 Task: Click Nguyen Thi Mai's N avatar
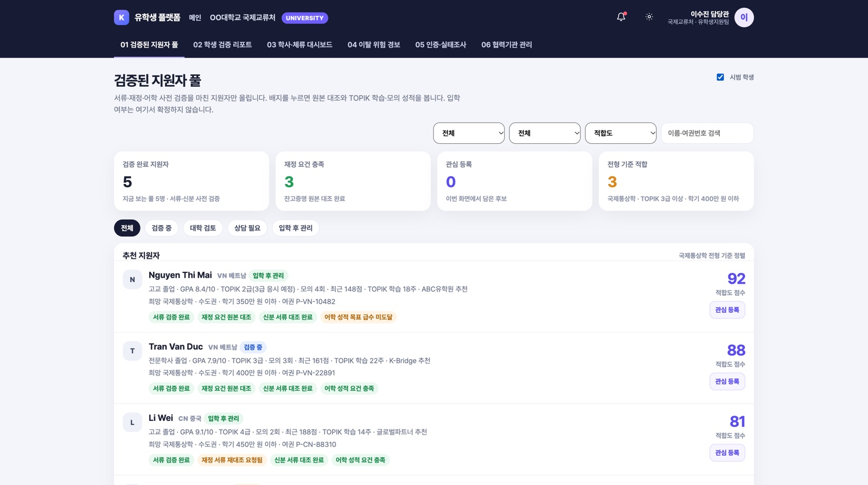click(132, 279)
